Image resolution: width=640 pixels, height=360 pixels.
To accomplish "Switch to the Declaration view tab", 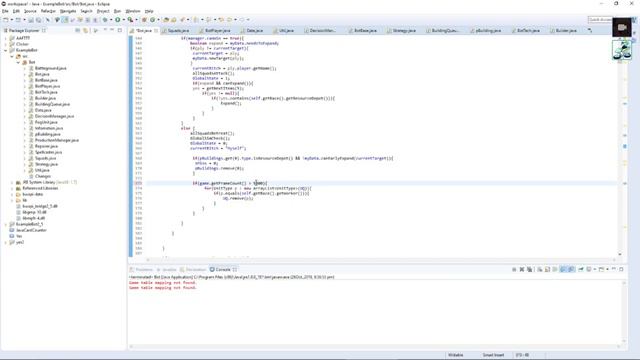I will pyautogui.click(x=193, y=270).
